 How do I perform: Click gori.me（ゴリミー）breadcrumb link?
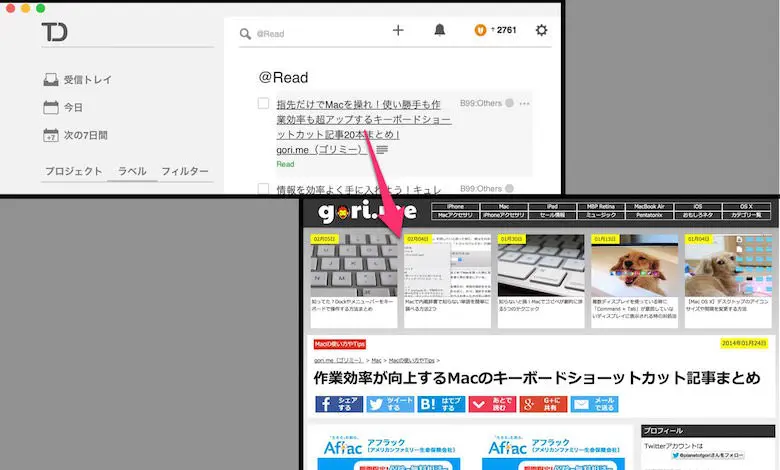(x=338, y=360)
